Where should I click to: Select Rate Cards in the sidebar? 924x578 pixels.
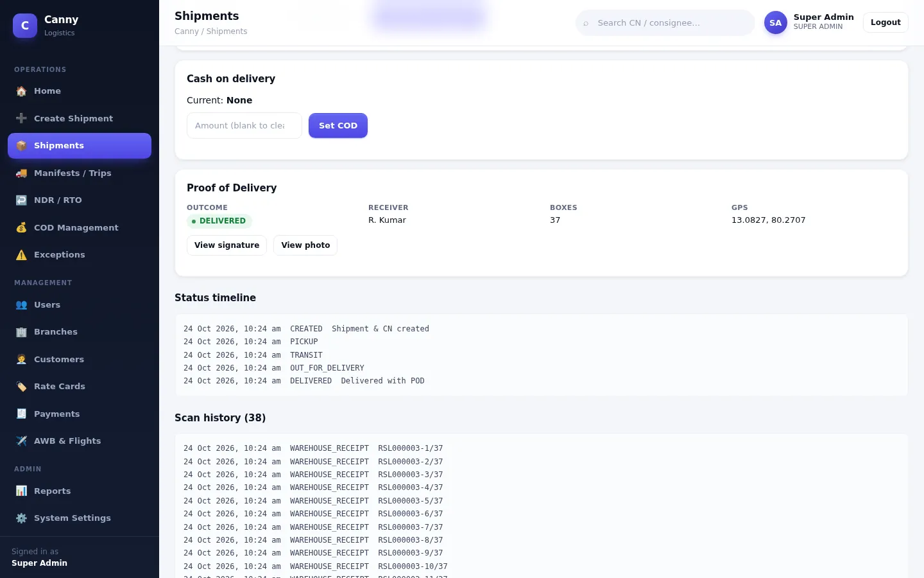[80, 387]
